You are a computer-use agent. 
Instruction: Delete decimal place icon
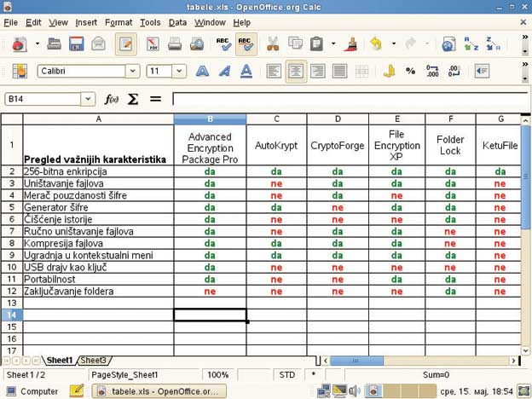454,72
